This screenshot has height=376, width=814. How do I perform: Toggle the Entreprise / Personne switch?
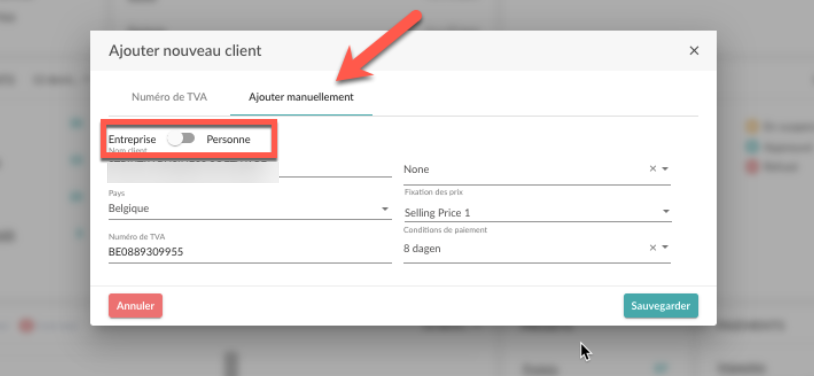pos(181,139)
